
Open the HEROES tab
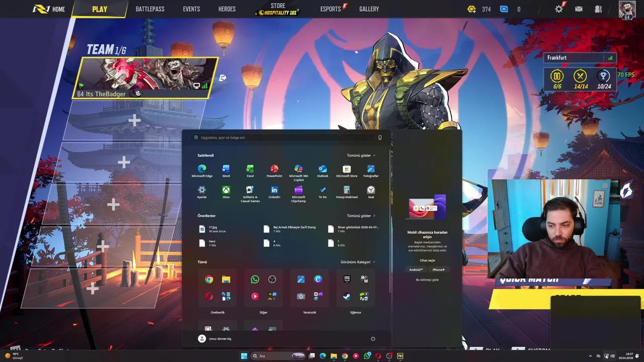[227, 9]
